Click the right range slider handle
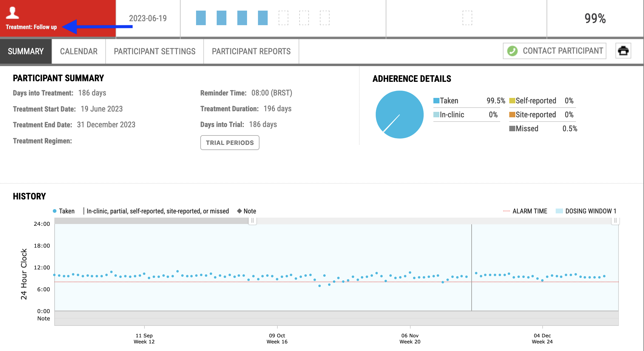 tap(615, 221)
